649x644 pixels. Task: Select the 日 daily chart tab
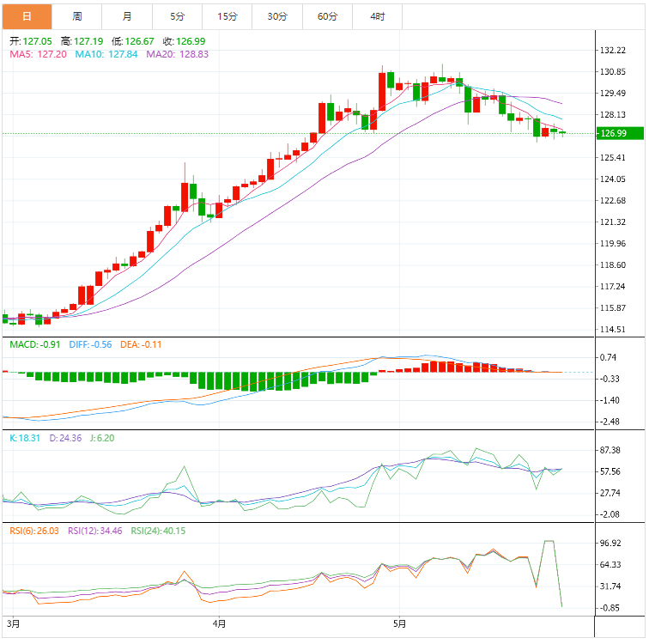[x=27, y=16]
